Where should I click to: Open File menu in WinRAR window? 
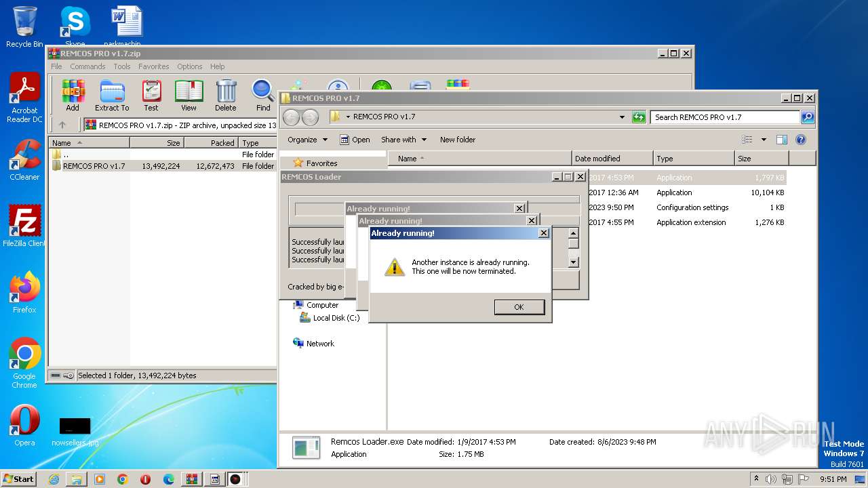click(56, 66)
